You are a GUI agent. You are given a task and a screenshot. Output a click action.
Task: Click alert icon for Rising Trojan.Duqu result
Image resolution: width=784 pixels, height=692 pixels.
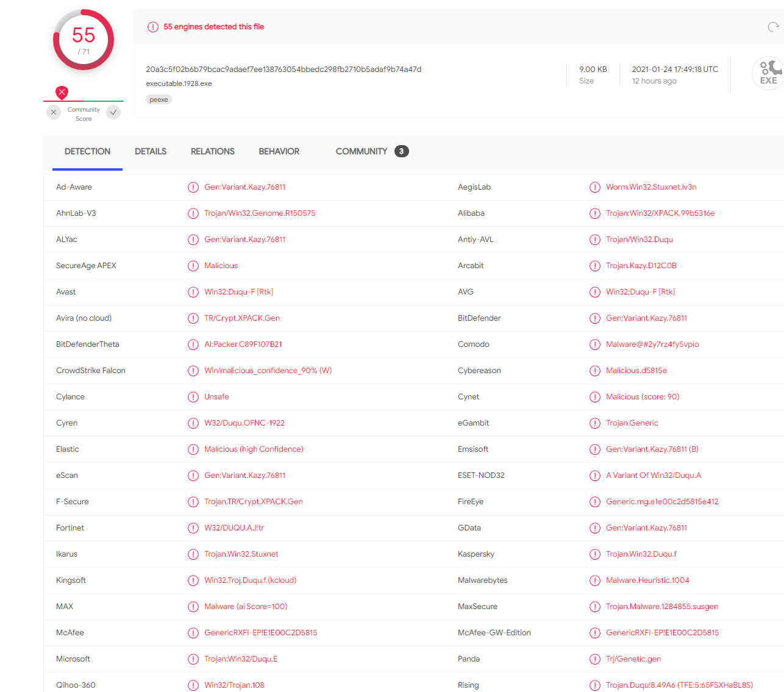pos(595,685)
